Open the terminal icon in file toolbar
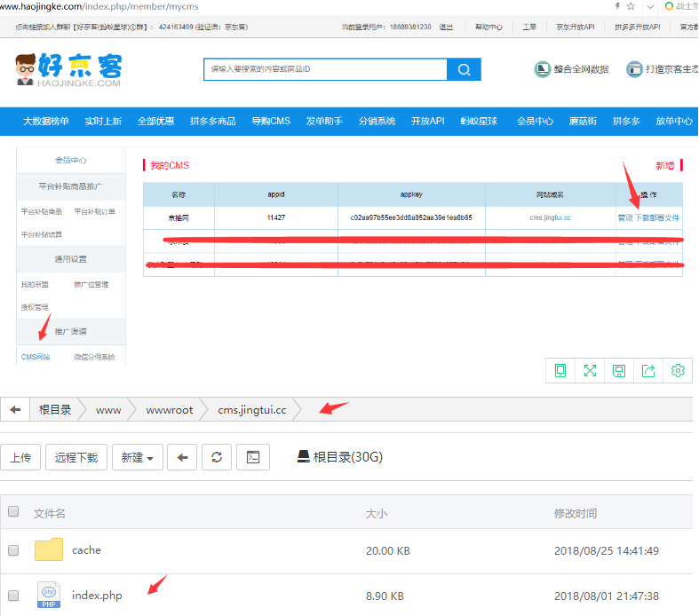 point(253,457)
